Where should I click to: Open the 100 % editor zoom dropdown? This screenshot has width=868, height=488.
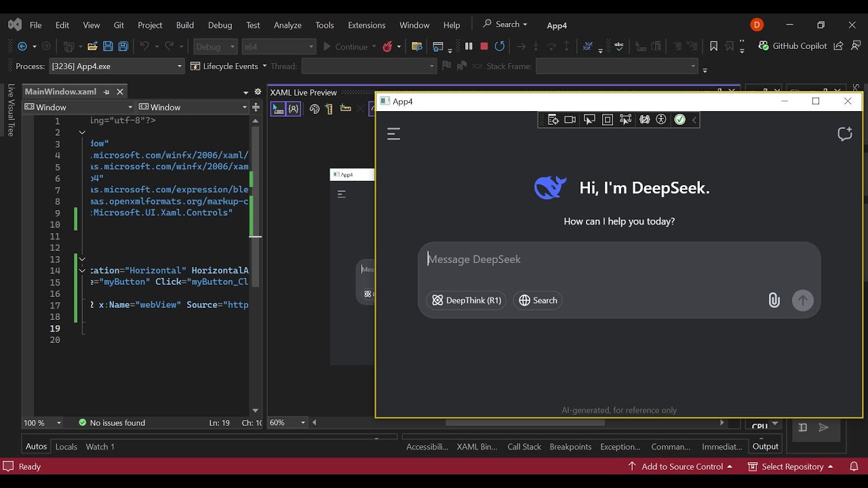pyautogui.click(x=43, y=423)
